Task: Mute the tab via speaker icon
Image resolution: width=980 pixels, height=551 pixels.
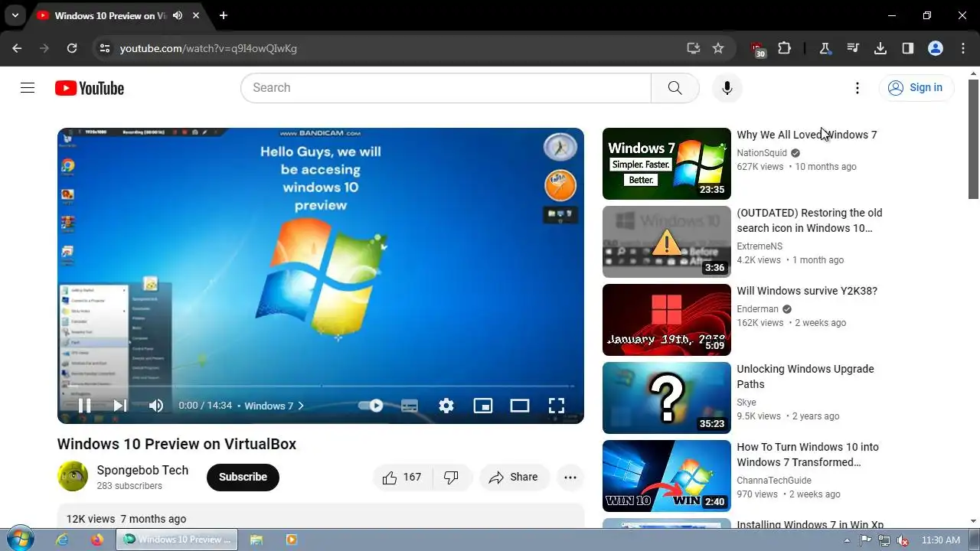Action: pos(178,15)
